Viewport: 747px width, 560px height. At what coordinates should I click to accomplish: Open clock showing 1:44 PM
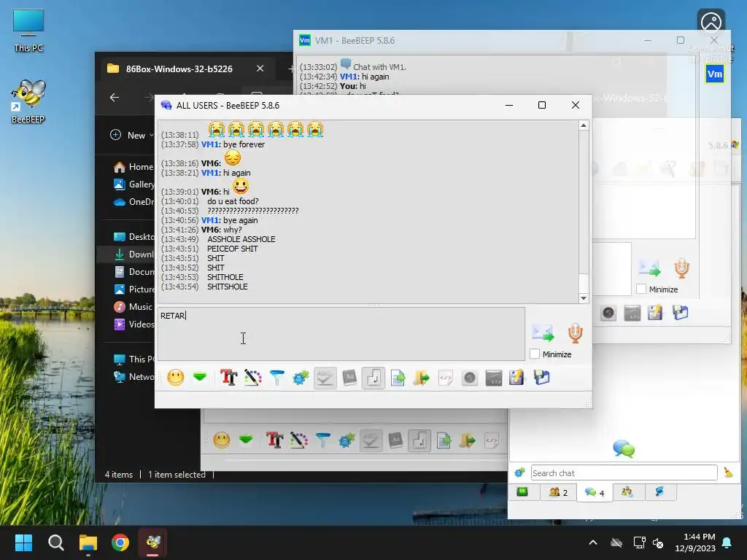[695, 542]
